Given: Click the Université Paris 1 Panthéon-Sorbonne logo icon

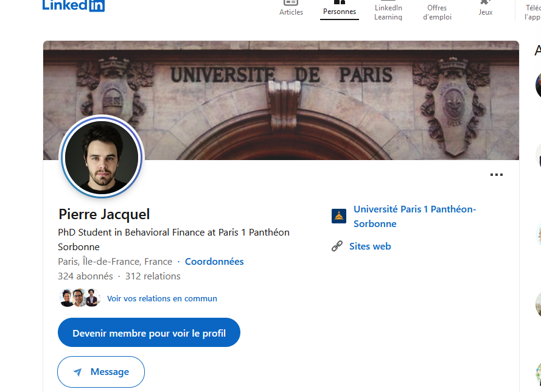Looking at the screenshot, I should coord(339,216).
